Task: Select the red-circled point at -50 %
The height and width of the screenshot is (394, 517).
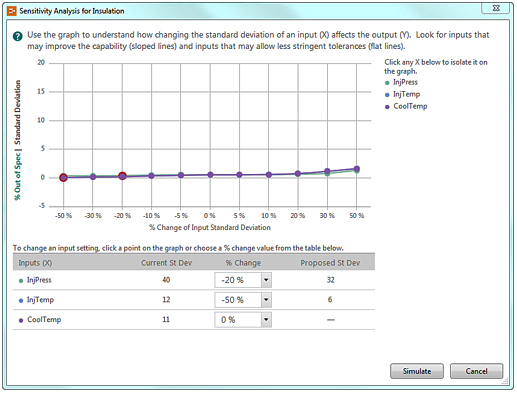Action: (x=63, y=178)
